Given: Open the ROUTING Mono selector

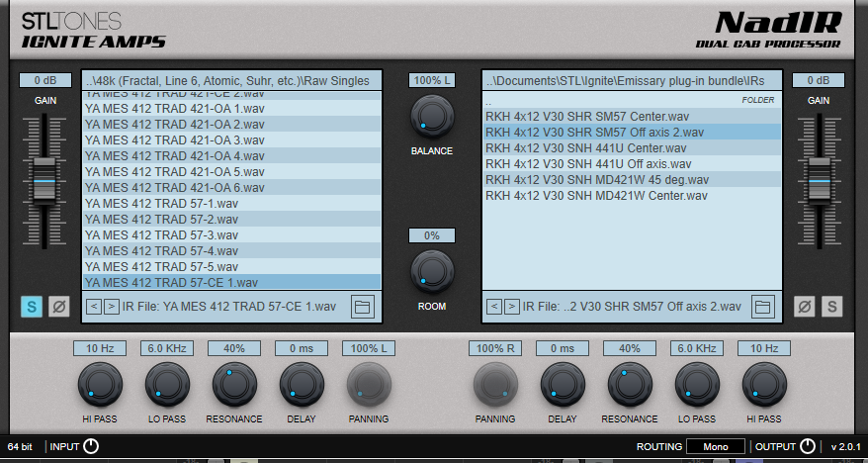Looking at the screenshot, I should [716, 447].
